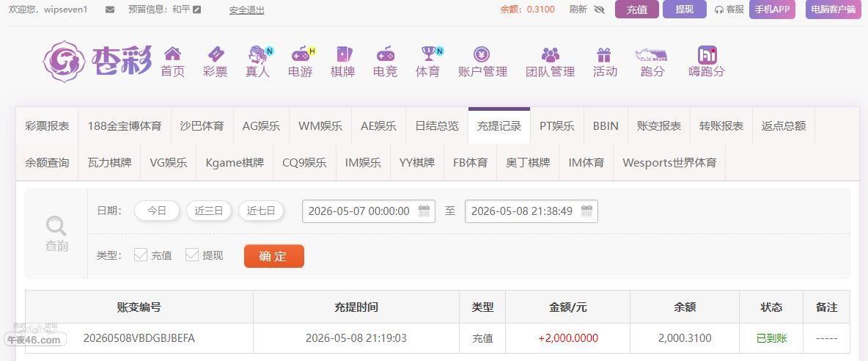
Task: Click the 杏彩 site logo
Action: coord(98,61)
